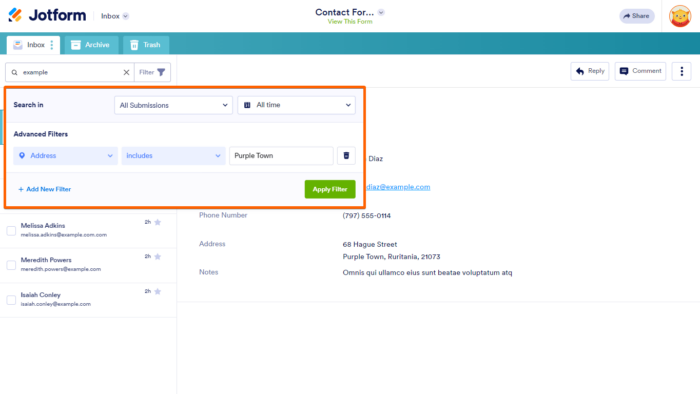This screenshot has height=394, width=700.
Task: Open the Inbox dropdown beside Jotform logo
Action: tap(115, 16)
